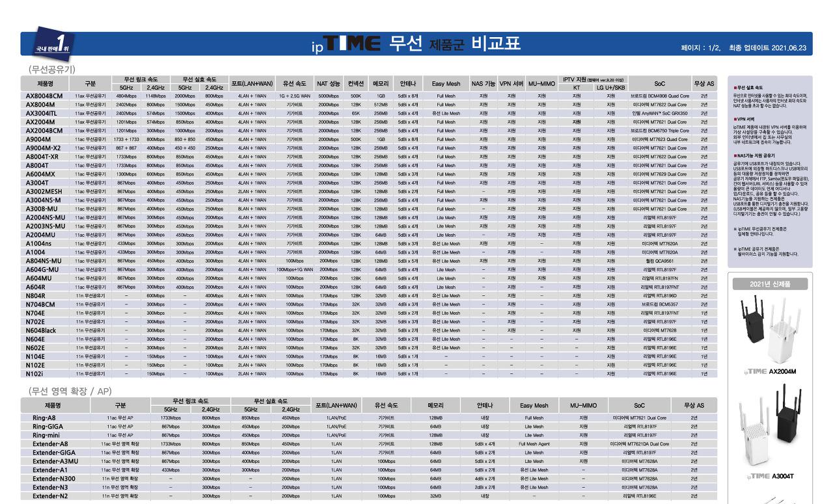Image resolution: width=833 pixels, height=504 pixels.
Task: Click the Extender-N3 product name
Action: 50,487
